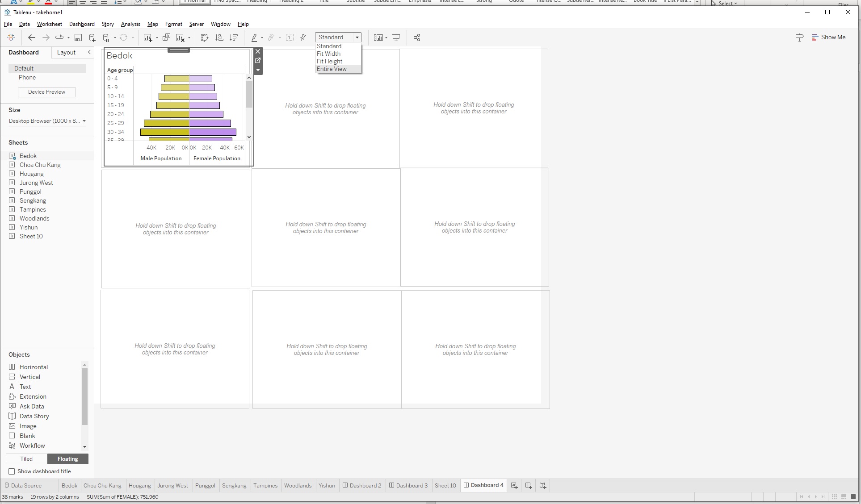Image resolution: width=861 pixels, height=504 pixels.
Task: Open the Bedok sheet More Options arrow
Action: (x=258, y=70)
